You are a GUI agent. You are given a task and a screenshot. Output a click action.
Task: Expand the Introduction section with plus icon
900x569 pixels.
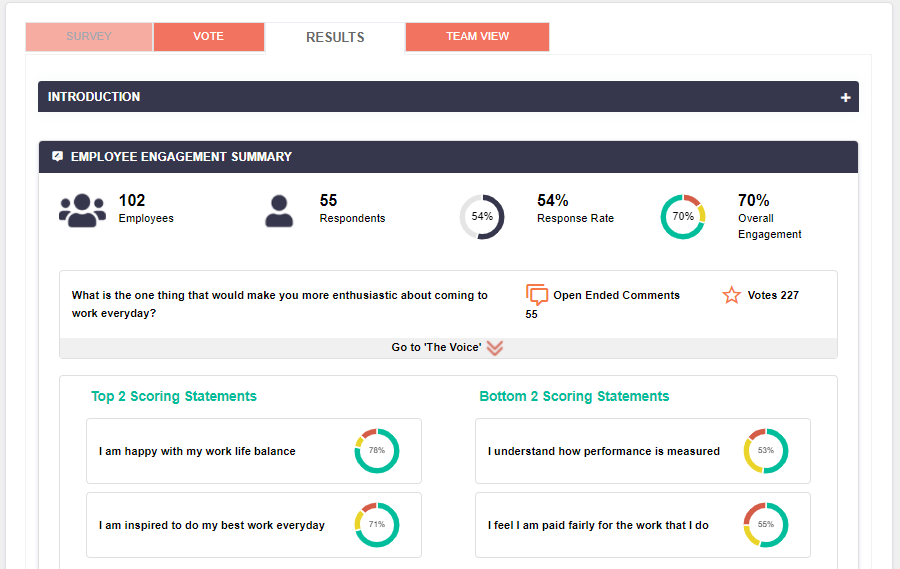(845, 97)
